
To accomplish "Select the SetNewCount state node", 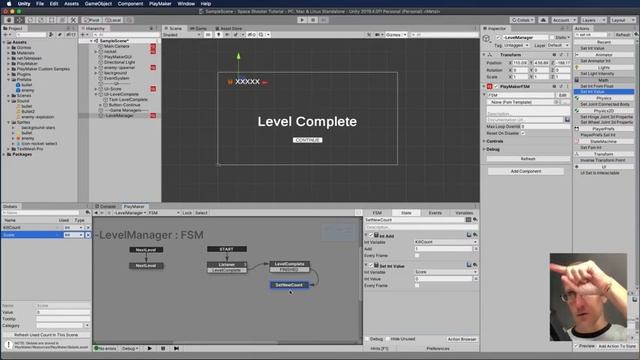I will coord(289,285).
